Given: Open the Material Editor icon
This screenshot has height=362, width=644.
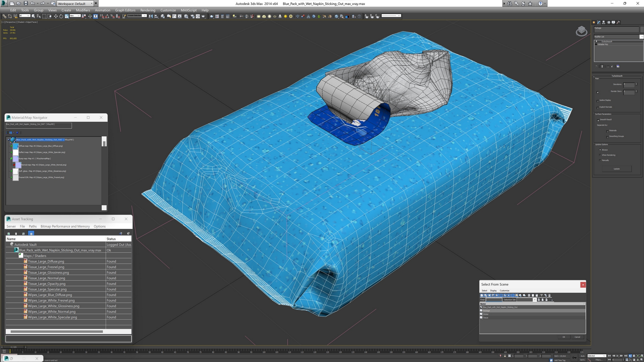Looking at the screenshot, I should (x=186, y=16).
